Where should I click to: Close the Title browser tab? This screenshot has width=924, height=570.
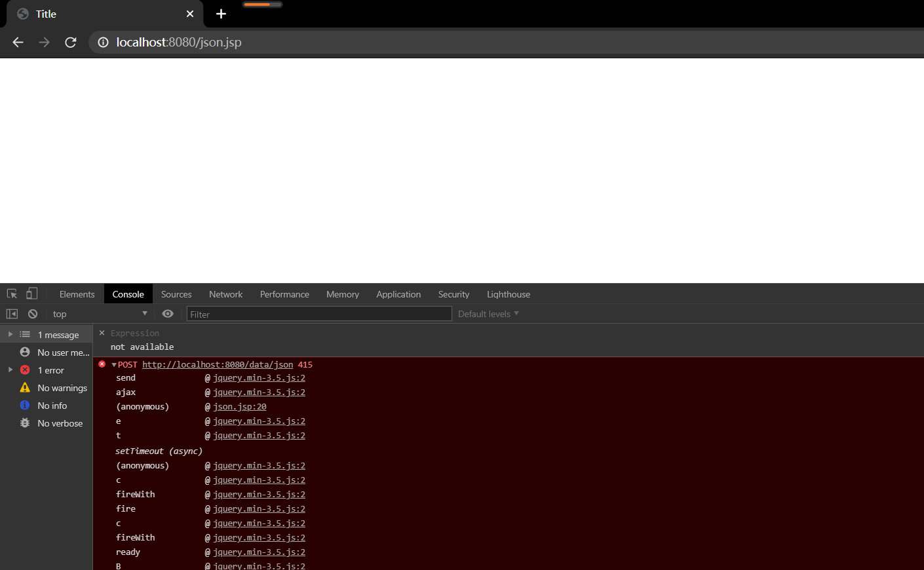pos(190,14)
